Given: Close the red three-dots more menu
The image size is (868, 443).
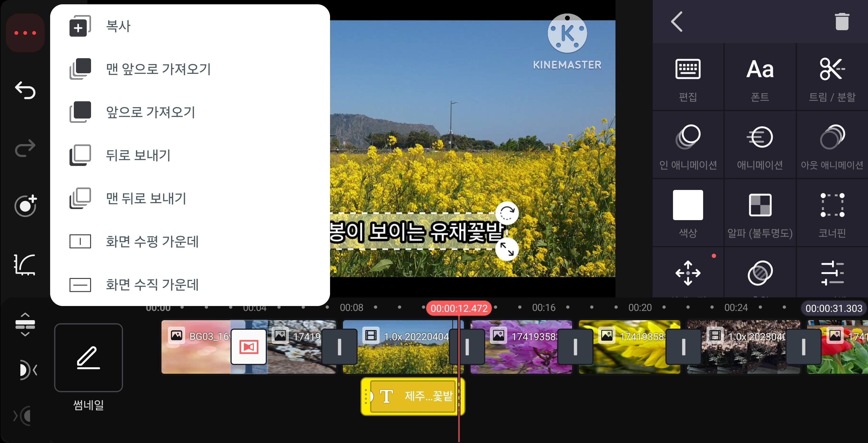Looking at the screenshot, I should click(x=25, y=33).
